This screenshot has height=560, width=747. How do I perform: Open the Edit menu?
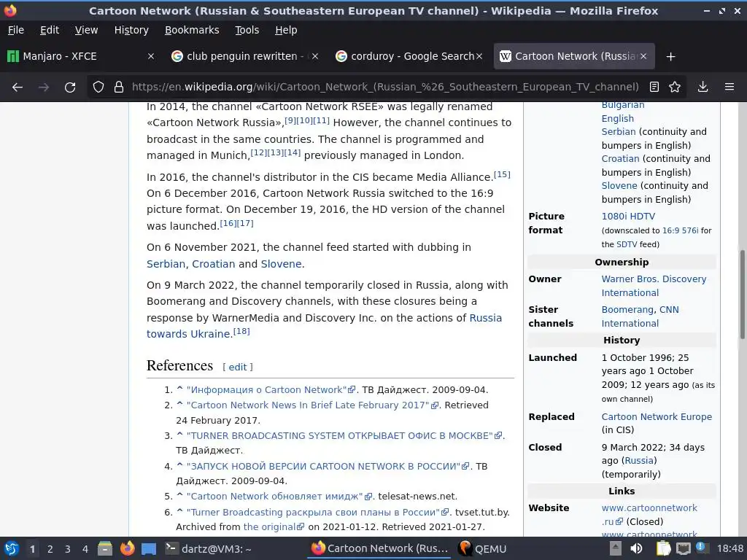pos(50,30)
